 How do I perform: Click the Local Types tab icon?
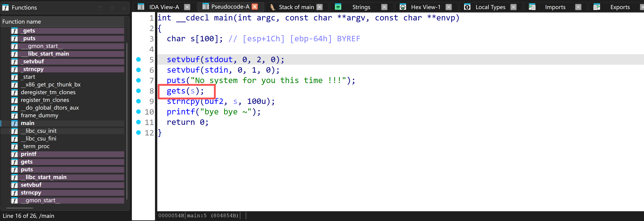tap(467, 7)
